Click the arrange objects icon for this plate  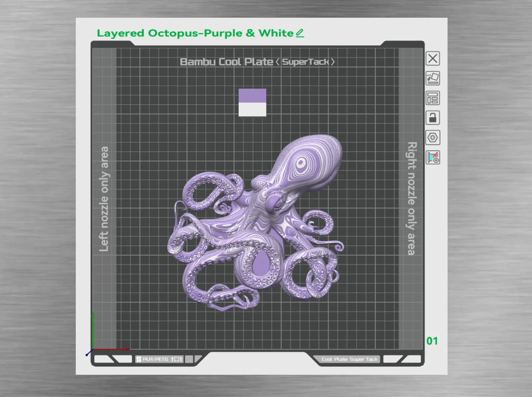(x=433, y=98)
